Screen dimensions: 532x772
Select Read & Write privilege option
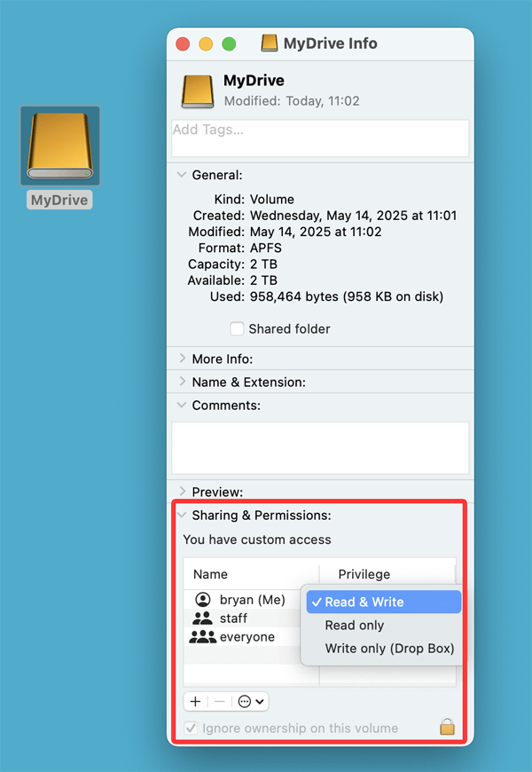(364, 602)
